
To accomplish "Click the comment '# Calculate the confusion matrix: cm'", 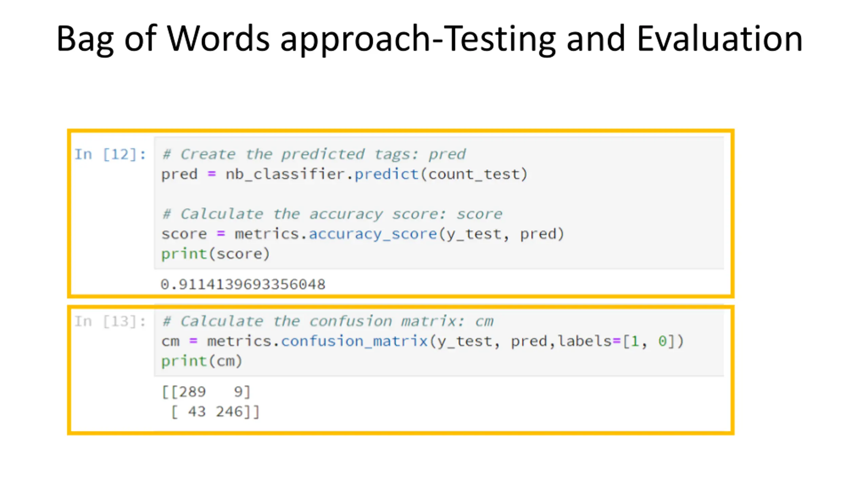I will pyautogui.click(x=328, y=321).
